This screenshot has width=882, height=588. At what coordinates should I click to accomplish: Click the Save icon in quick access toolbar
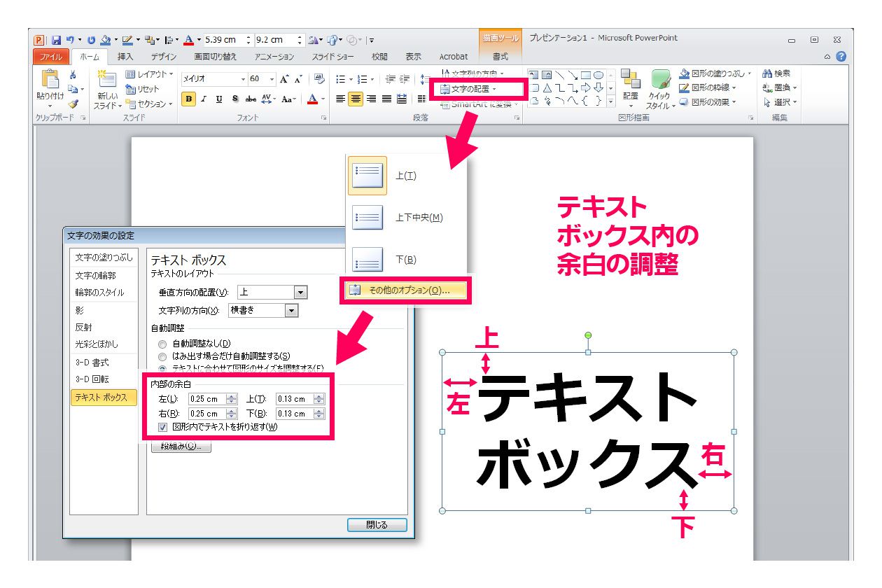pyautogui.click(x=56, y=40)
